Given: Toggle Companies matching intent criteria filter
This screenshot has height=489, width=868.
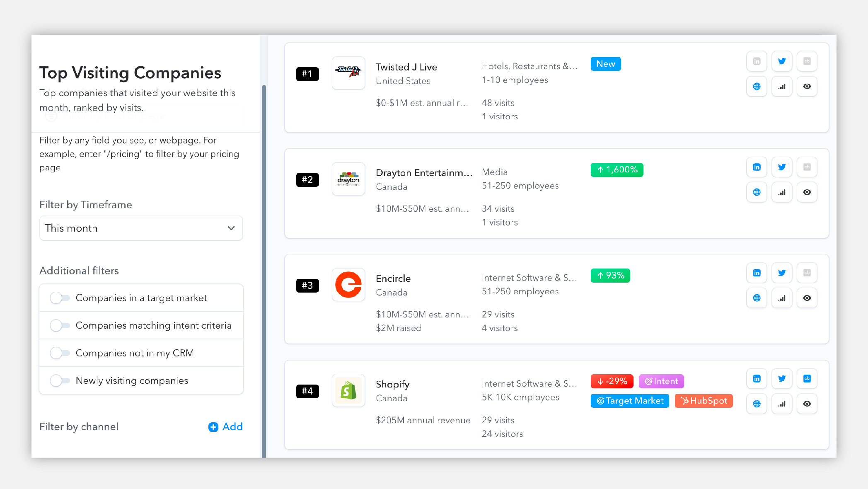Looking at the screenshot, I should tap(60, 325).
